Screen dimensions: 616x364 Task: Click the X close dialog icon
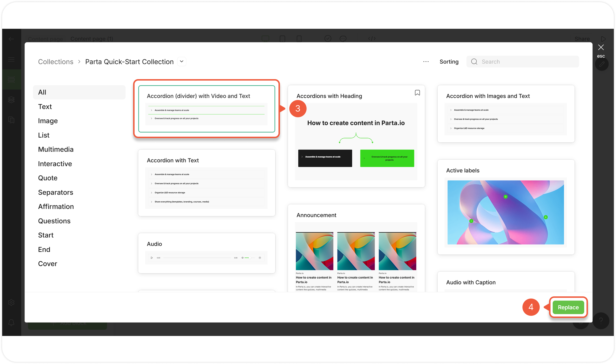(x=601, y=47)
